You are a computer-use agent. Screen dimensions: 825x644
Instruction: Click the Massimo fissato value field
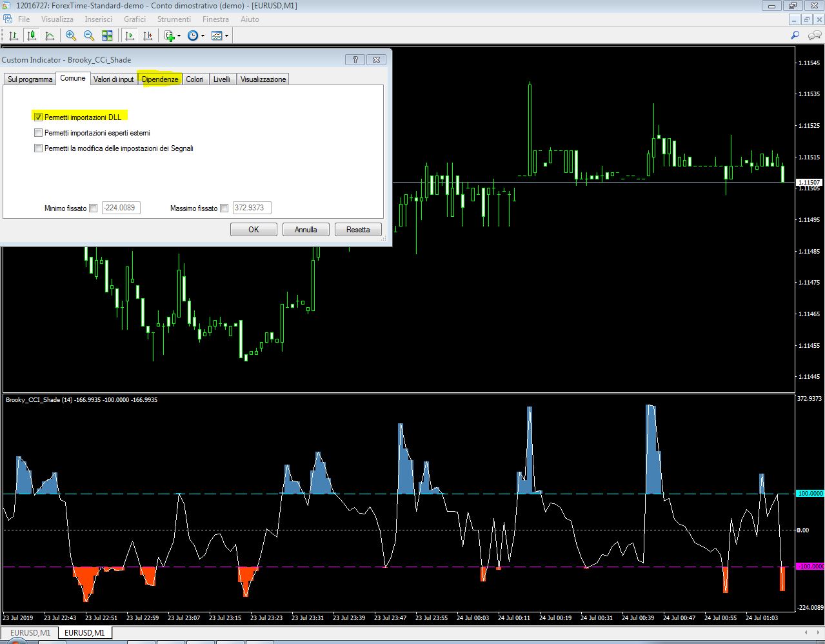(252, 208)
